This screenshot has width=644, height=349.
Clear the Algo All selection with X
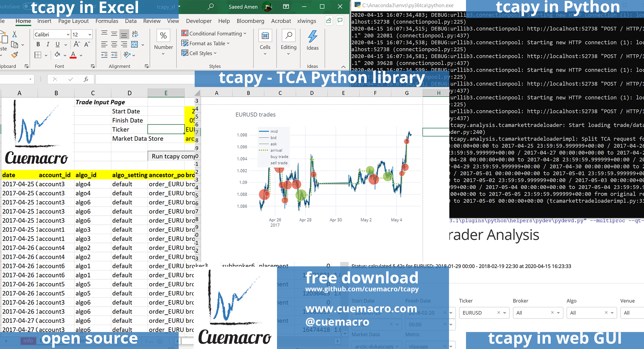coord(606,312)
